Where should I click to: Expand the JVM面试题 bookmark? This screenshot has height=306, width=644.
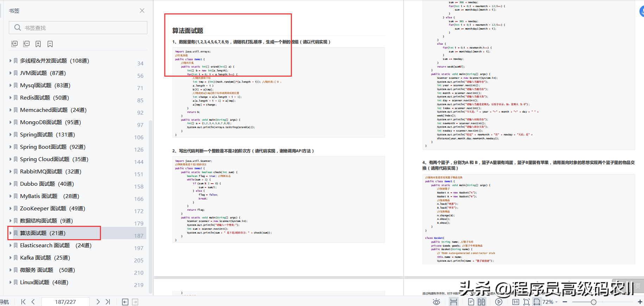pyautogui.click(x=11, y=73)
